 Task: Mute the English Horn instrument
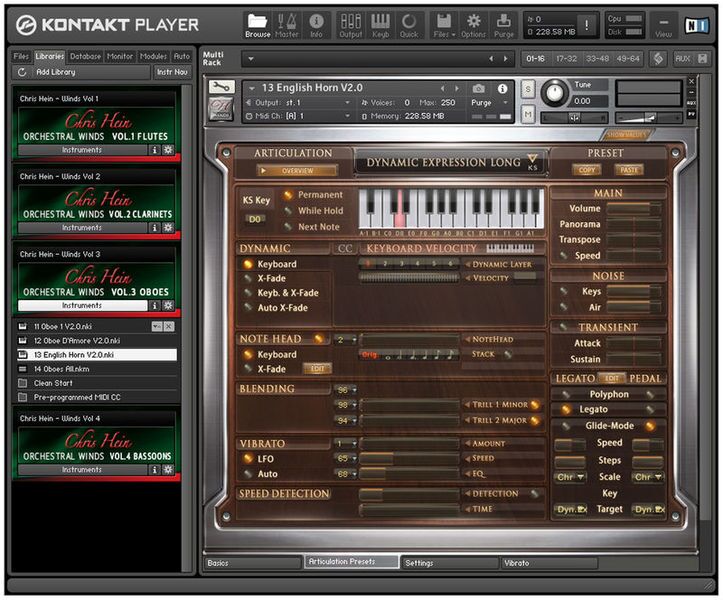pyautogui.click(x=528, y=113)
